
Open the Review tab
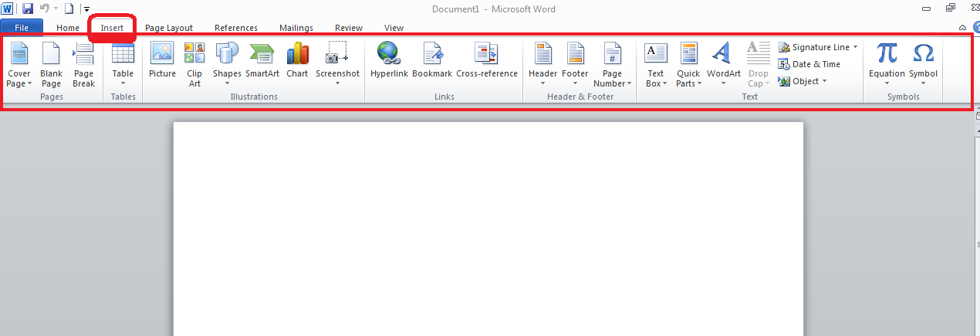(x=349, y=28)
